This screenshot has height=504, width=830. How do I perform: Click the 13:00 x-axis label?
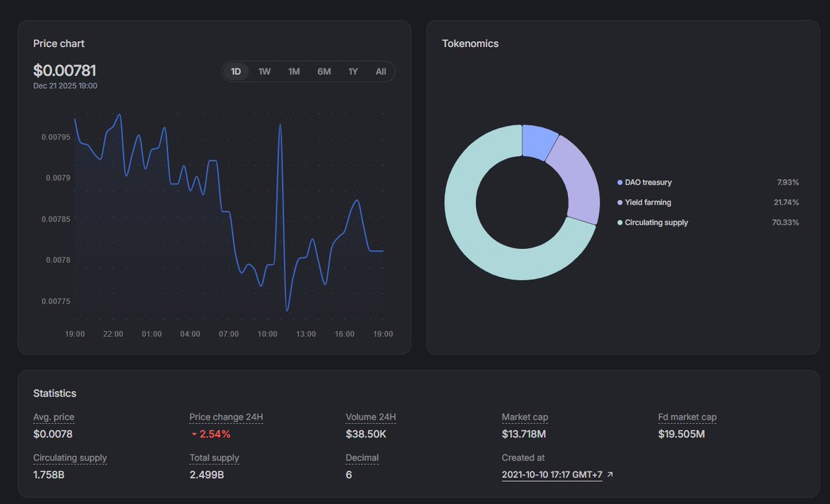click(x=306, y=334)
